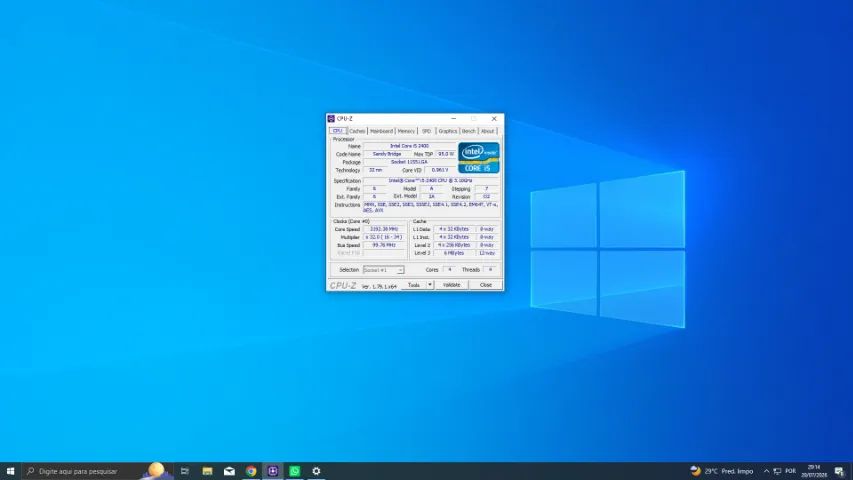Click the Max TDP value 95.0 W
This screenshot has width=853, height=480.
(x=446, y=154)
